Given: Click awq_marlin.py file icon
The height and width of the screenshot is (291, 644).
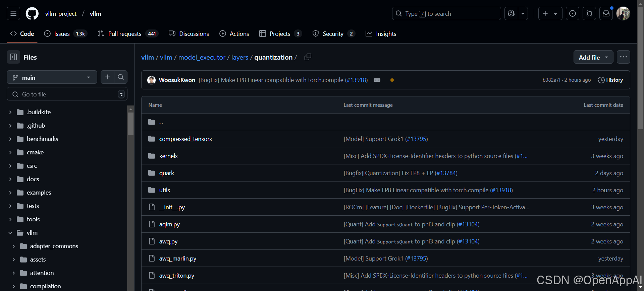Looking at the screenshot, I should point(152,258).
